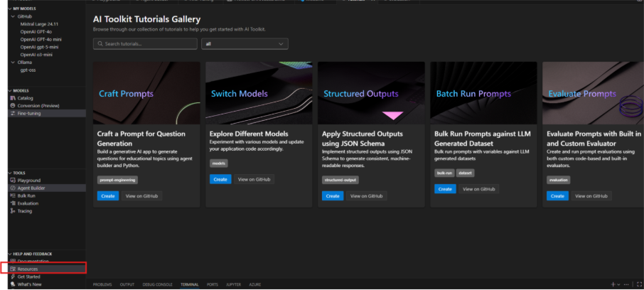
Task: Select the TERMINAL panel tab
Action: tap(189, 284)
